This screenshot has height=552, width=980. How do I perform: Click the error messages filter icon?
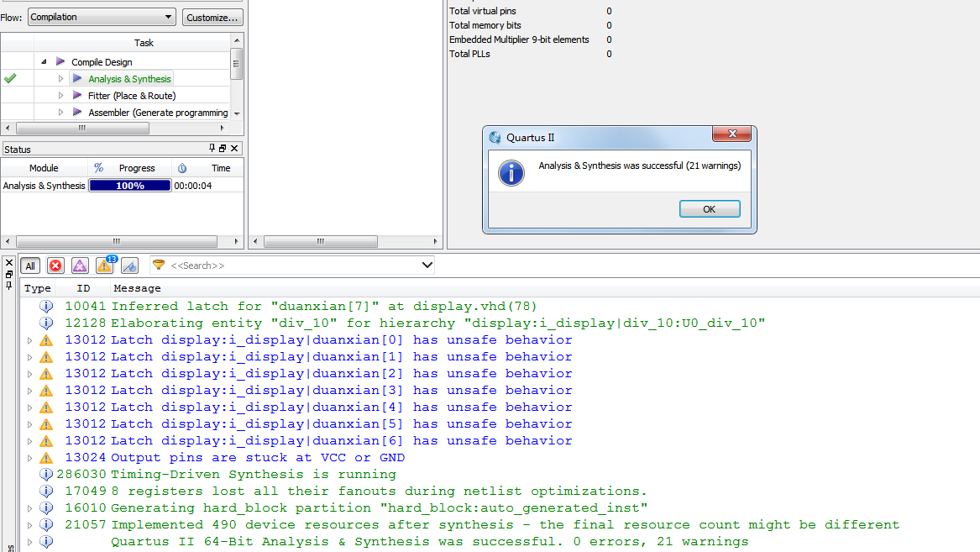pyautogui.click(x=55, y=265)
